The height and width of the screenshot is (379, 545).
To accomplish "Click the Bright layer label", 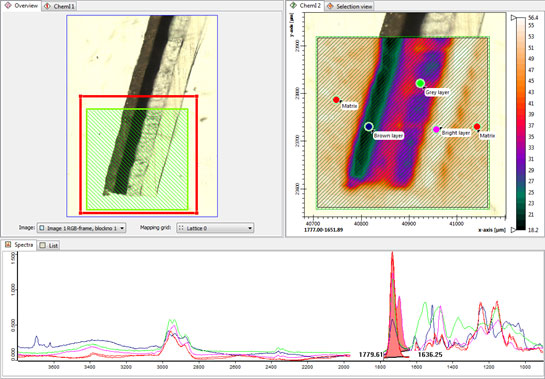I will click(x=456, y=133).
